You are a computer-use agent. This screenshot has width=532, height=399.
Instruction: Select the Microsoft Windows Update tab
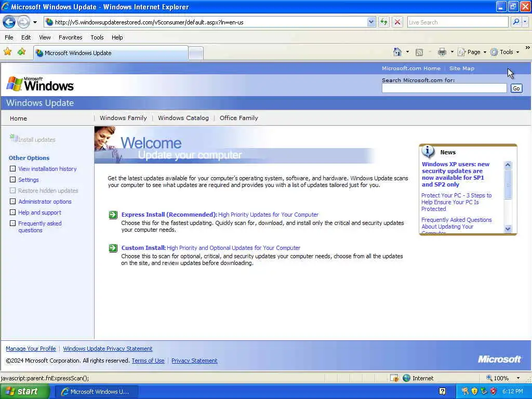click(111, 53)
